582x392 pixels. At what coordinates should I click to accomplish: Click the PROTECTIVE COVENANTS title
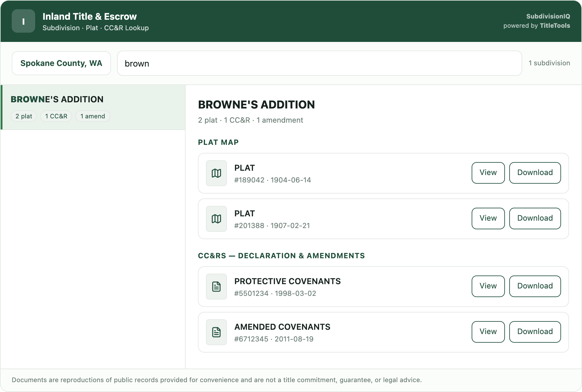tap(288, 281)
